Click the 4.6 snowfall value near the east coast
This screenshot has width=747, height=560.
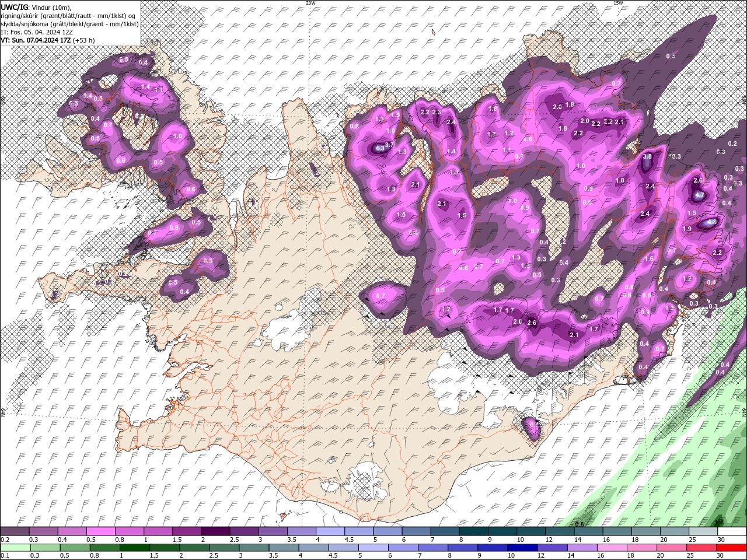[x=711, y=222]
